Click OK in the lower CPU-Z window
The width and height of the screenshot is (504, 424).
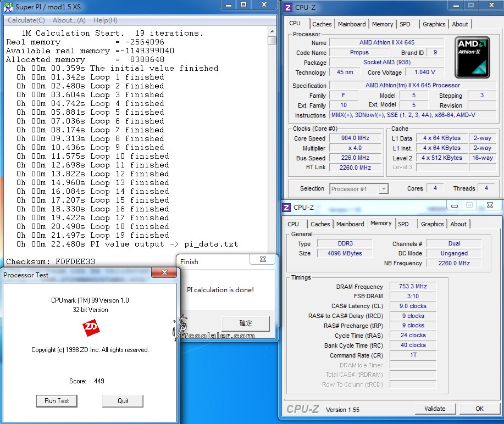pyautogui.click(x=479, y=409)
